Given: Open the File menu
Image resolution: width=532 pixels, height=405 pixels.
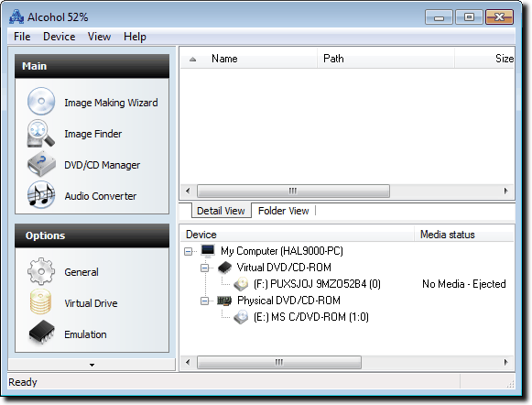Looking at the screenshot, I should (22, 37).
